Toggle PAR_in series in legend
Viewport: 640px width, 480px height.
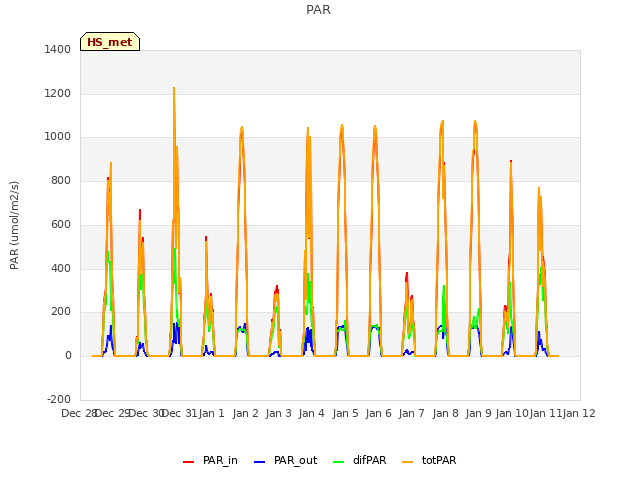pos(210,460)
